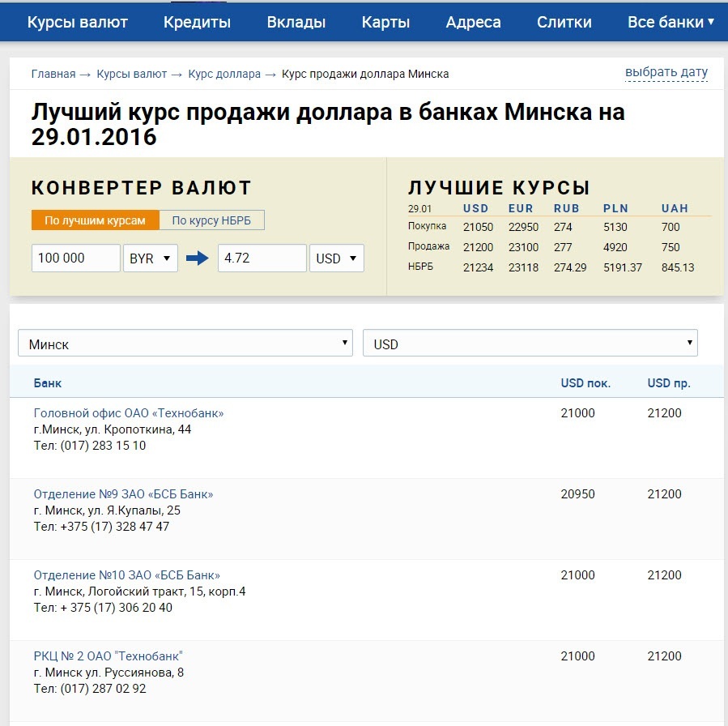This screenshot has height=726, width=728.
Task: Open the Минск city selector
Action: (x=185, y=344)
